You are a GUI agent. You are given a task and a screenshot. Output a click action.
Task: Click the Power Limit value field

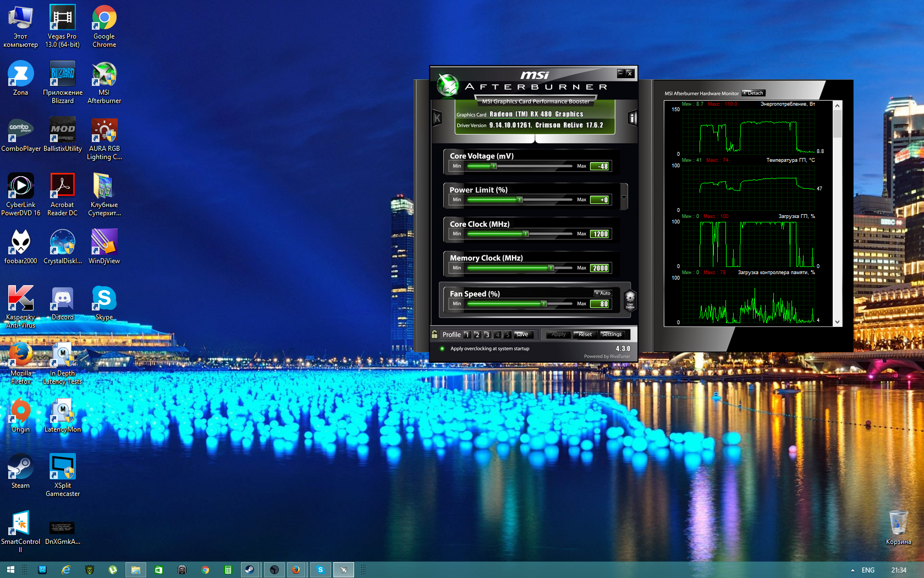point(599,200)
